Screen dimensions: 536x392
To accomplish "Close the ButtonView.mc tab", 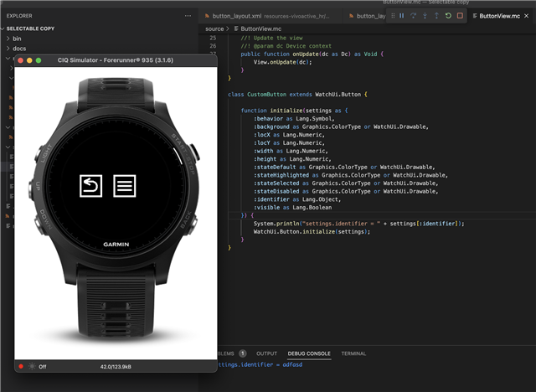I will click(527, 16).
